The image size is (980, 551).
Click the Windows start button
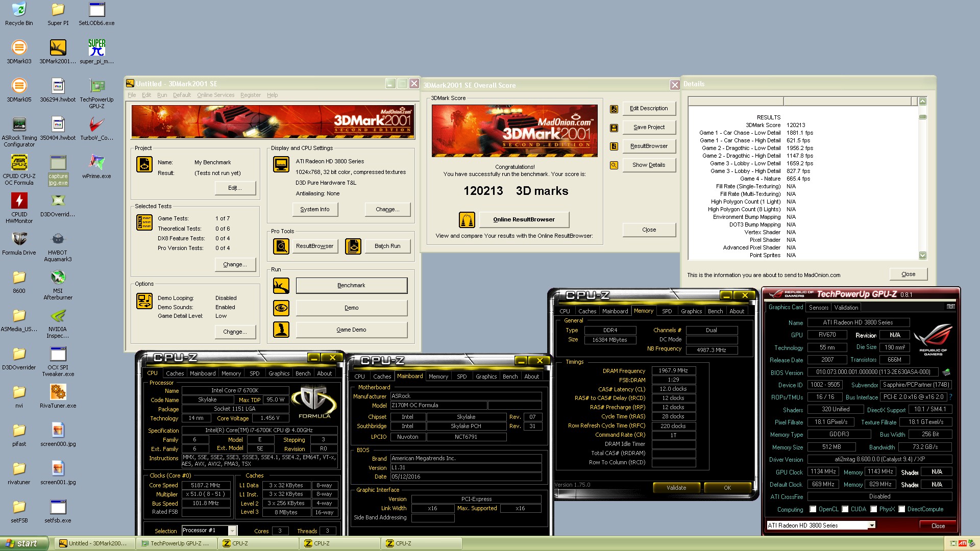24,543
